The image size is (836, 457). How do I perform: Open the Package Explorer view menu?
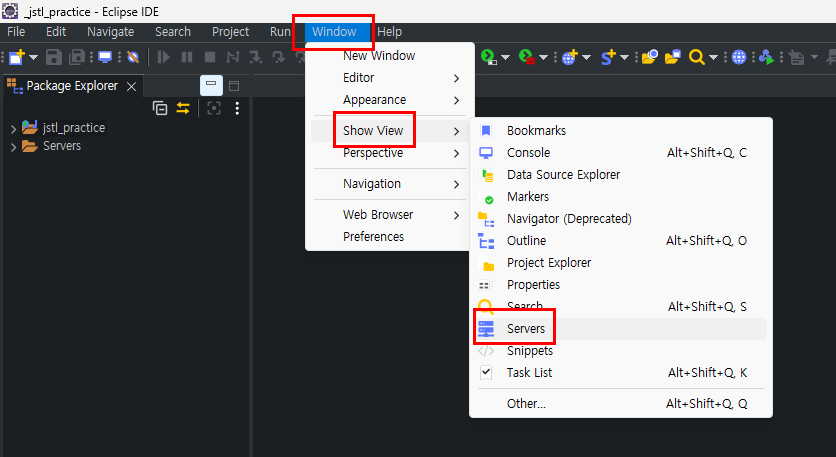pos(237,108)
